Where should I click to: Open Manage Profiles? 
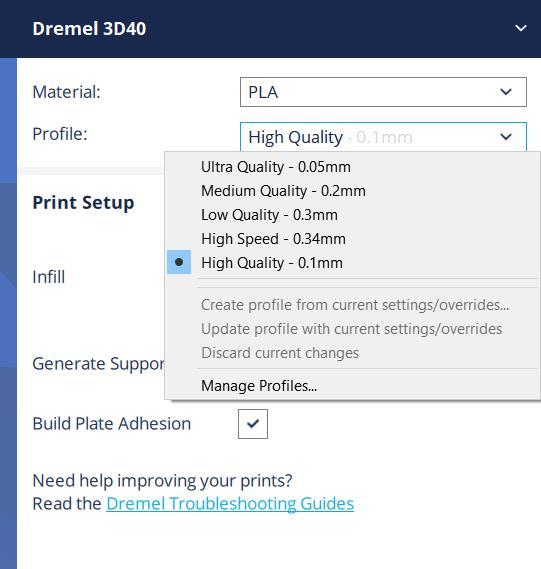pyautogui.click(x=353, y=385)
